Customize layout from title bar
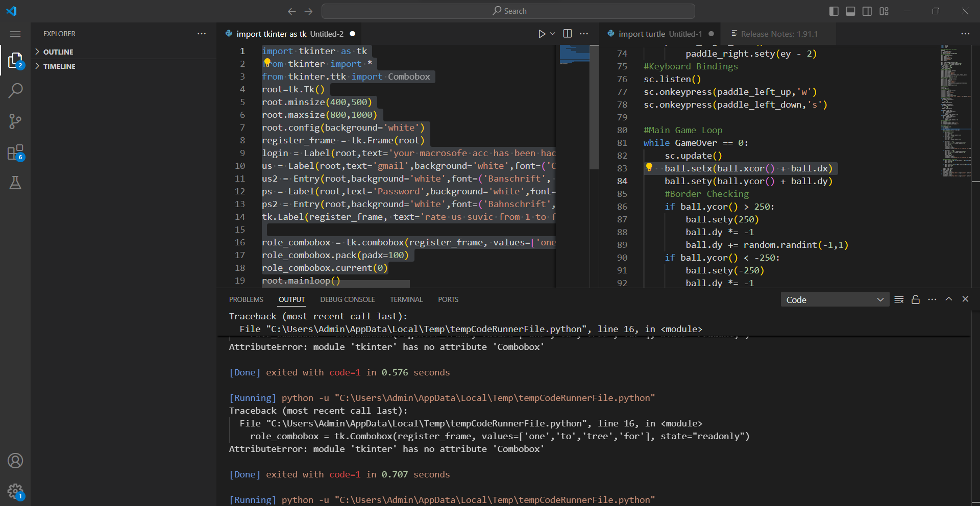The image size is (980, 506). [884, 11]
